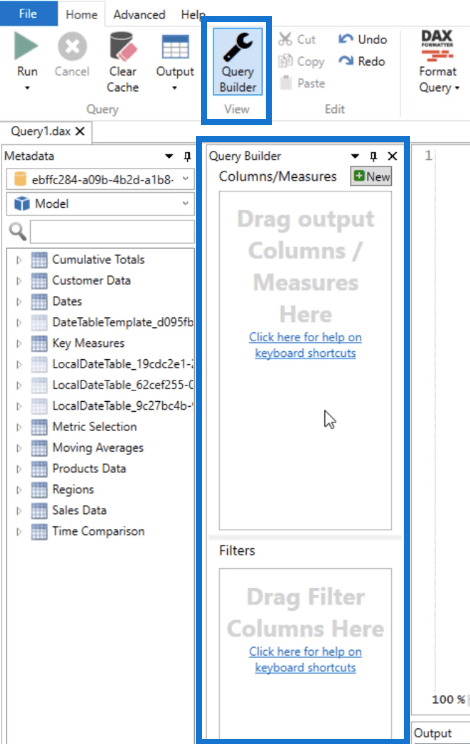Click the Run query play icon

pos(26,46)
